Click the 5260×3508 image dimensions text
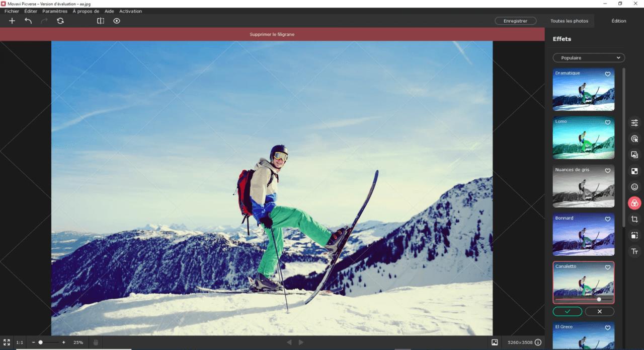This screenshot has width=644, height=350. 520,342
